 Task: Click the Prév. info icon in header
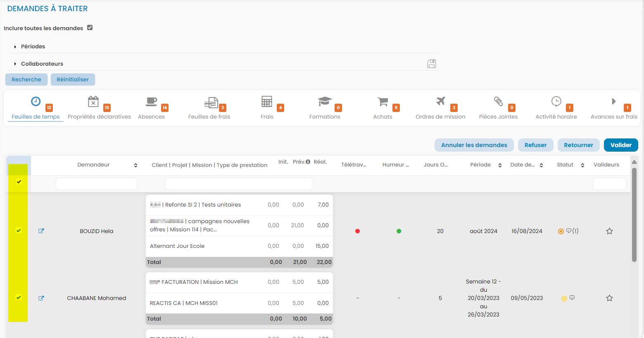(x=308, y=162)
